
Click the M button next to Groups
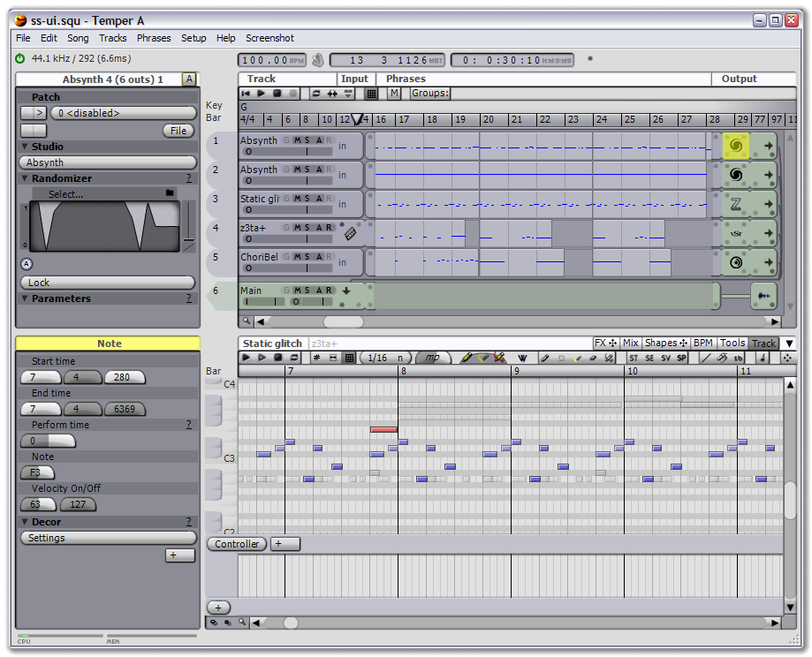point(394,94)
